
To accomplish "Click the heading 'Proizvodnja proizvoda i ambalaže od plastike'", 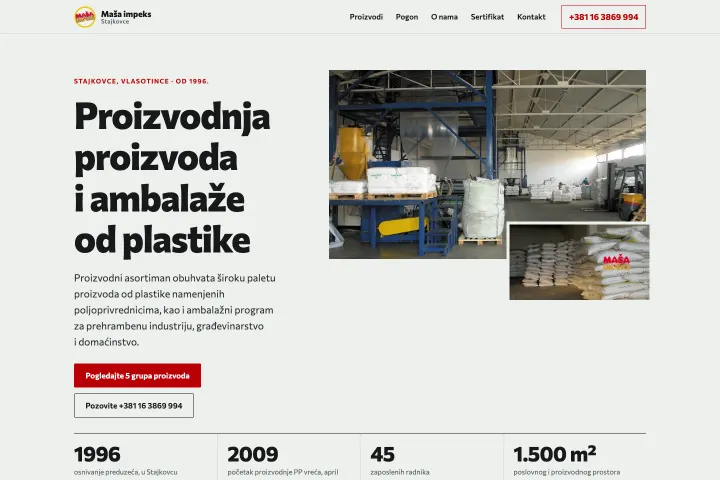I will pos(172,178).
